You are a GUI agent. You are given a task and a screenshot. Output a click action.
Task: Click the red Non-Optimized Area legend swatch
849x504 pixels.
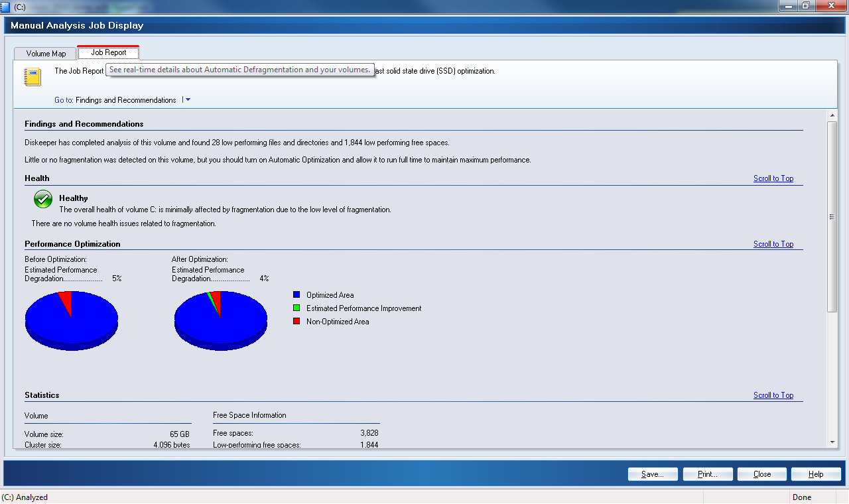pyautogui.click(x=296, y=322)
